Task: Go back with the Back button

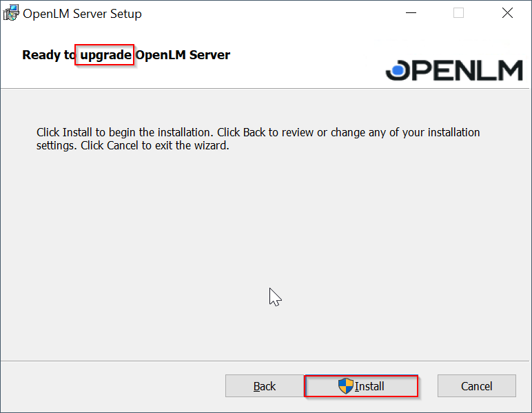Action: click(265, 386)
